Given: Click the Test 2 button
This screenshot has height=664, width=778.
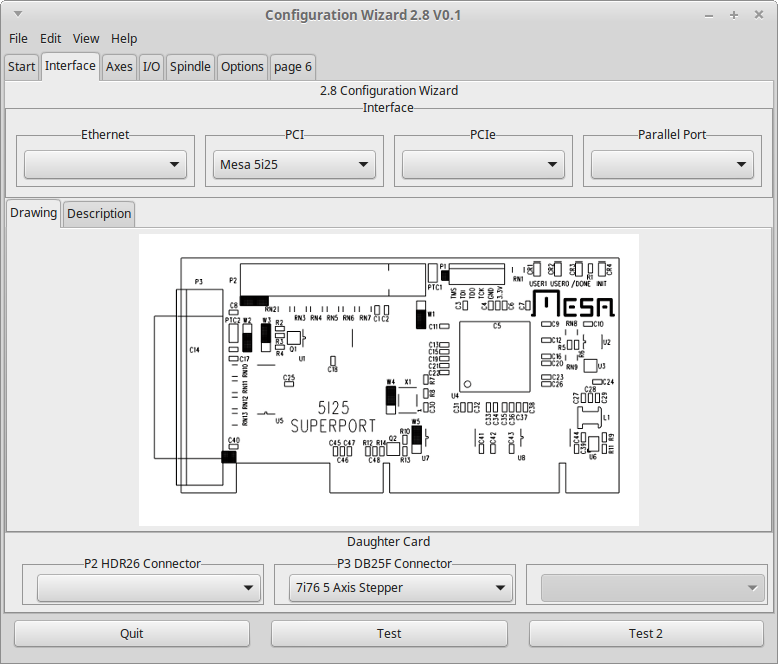Looking at the screenshot, I should [646, 634].
